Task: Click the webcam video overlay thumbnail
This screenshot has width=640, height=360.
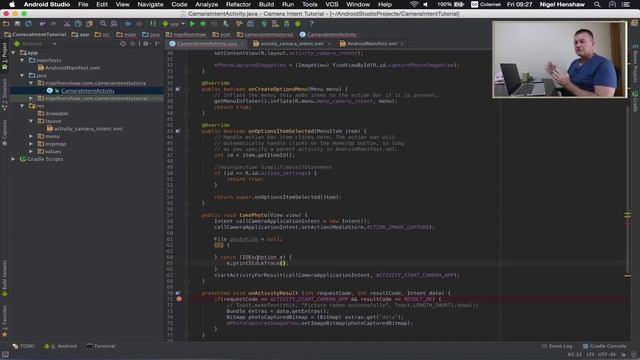Action: [x=560, y=59]
